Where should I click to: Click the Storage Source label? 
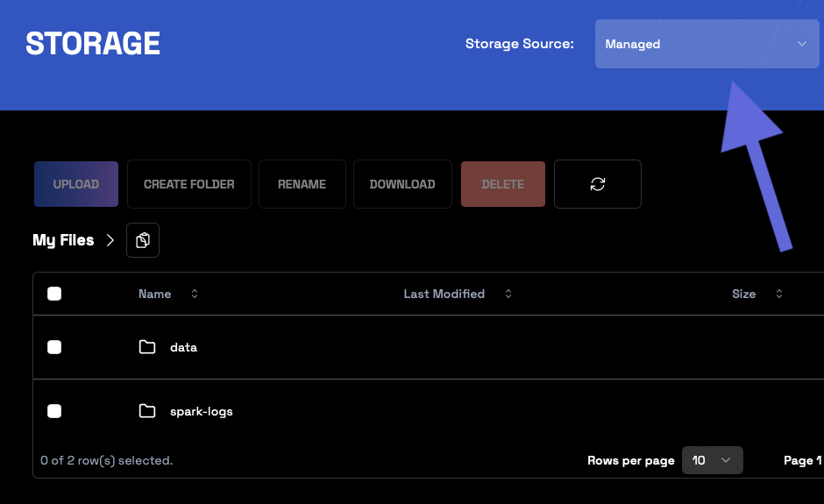tap(520, 44)
